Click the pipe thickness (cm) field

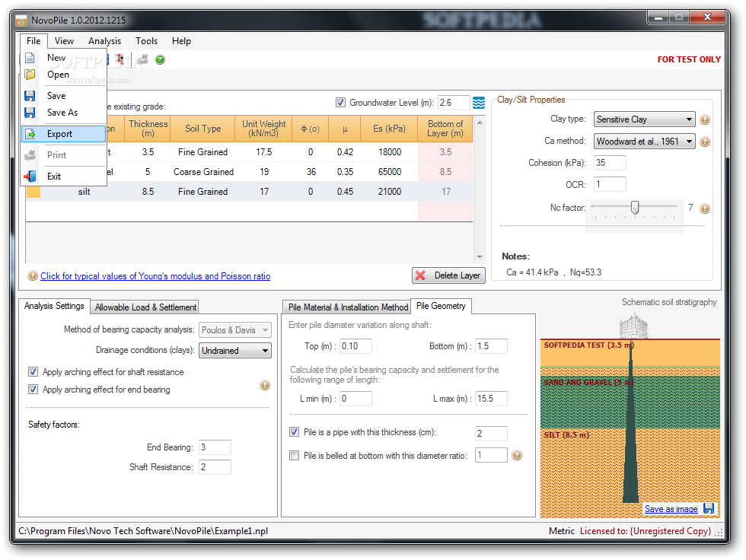[x=492, y=434]
